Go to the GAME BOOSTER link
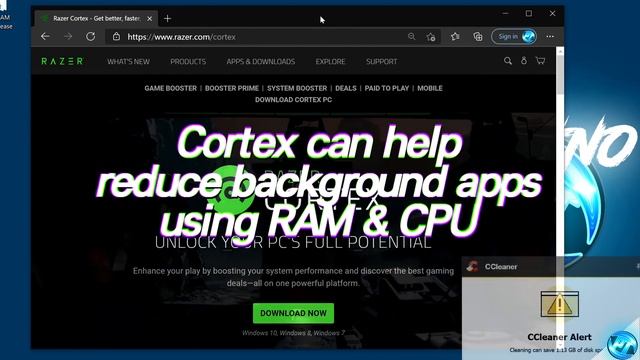The image size is (640, 360). (x=171, y=88)
